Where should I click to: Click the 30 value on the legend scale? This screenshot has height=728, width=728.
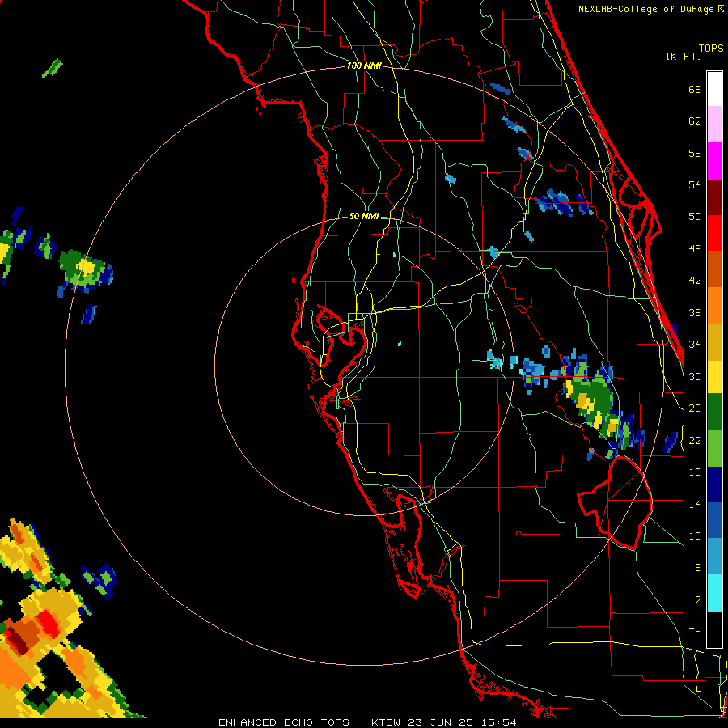[695, 376]
